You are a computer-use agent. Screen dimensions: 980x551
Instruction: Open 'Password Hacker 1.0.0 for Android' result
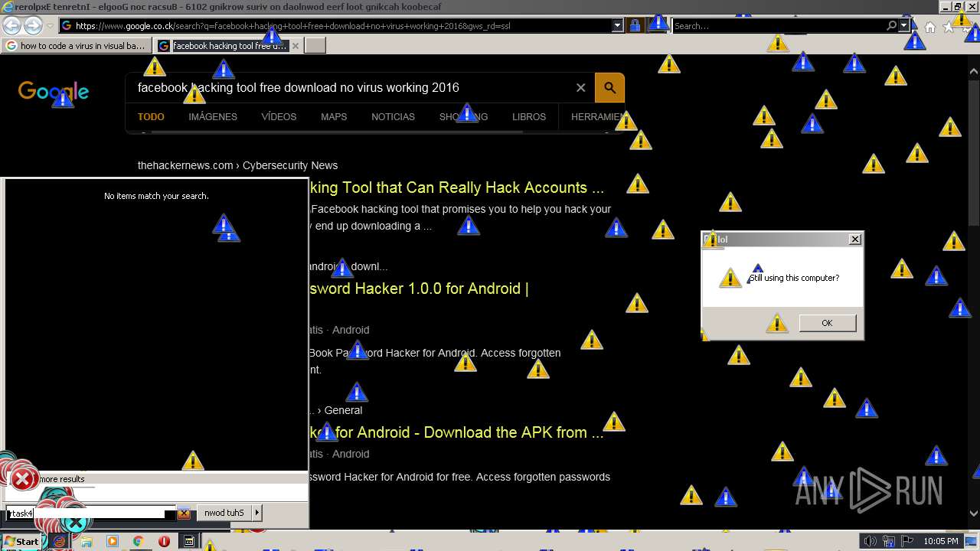(x=419, y=289)
